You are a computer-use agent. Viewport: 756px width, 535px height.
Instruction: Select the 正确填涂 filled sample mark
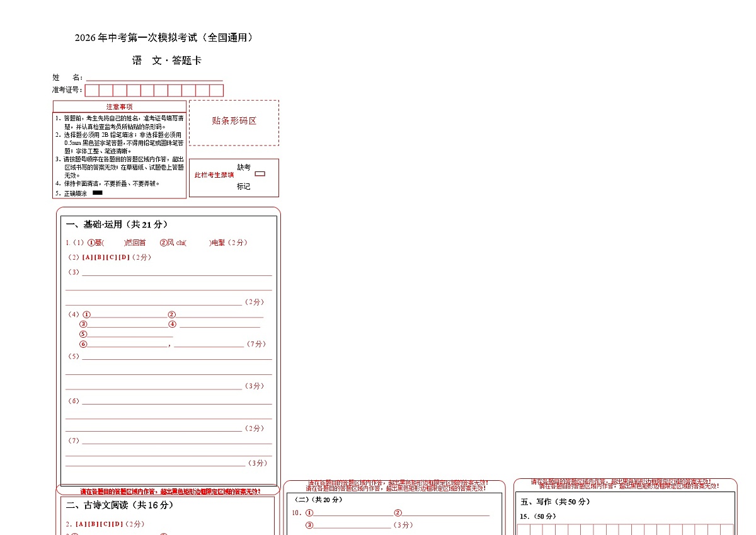click(x=98, y=193)
